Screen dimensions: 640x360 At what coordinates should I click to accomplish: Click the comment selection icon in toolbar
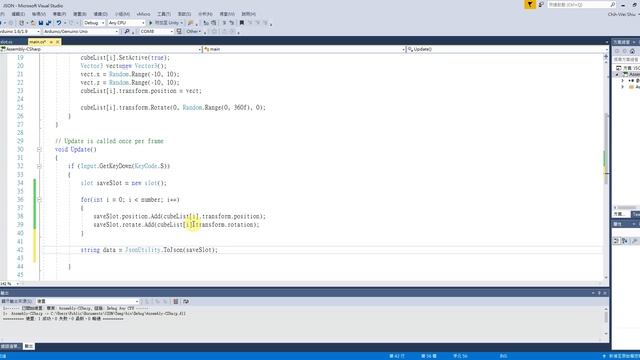coord(224,23)
